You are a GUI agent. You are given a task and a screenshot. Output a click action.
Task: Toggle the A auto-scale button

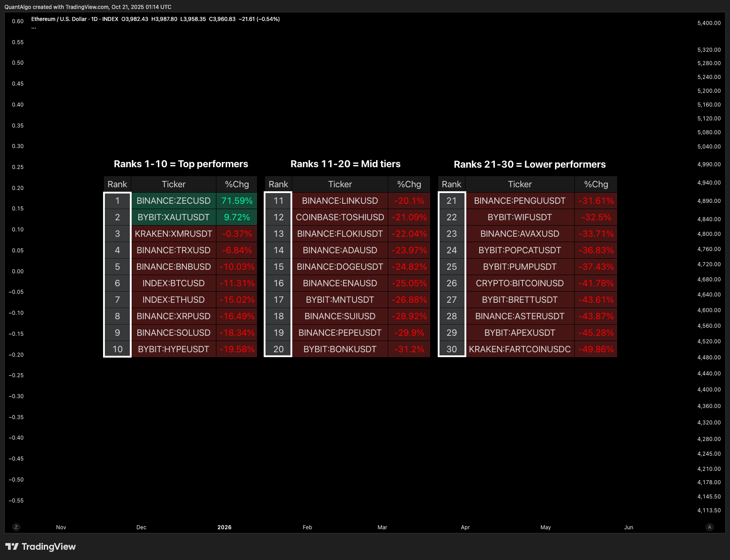coord(709,527)
